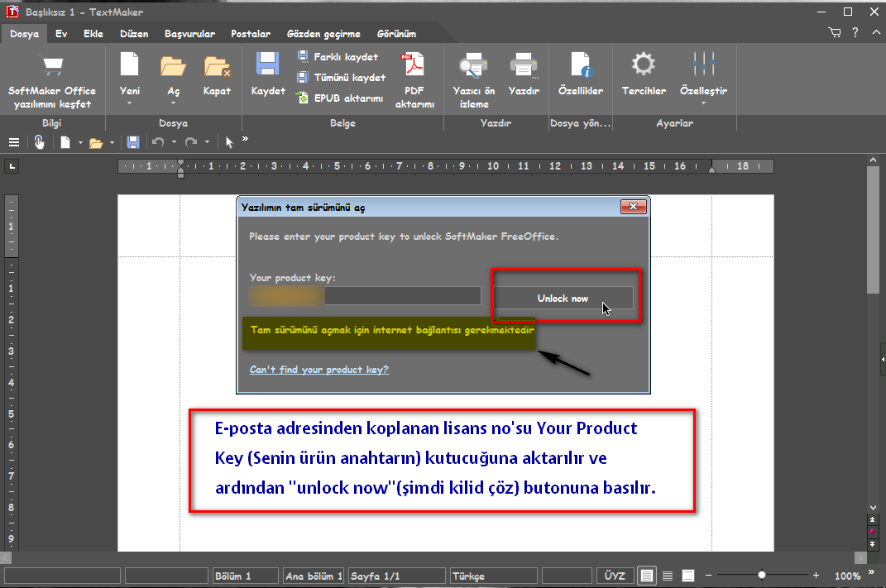
Task: Open the Can't find your product key? link
Action: click(318, 370)
